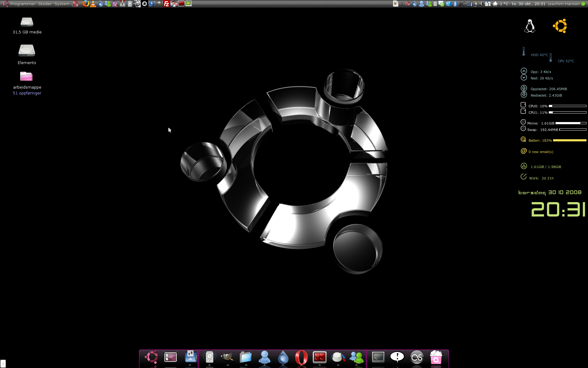588x368 pixels.
Task: Click the Bluetooth tray icon
Action: coord(455,4)
